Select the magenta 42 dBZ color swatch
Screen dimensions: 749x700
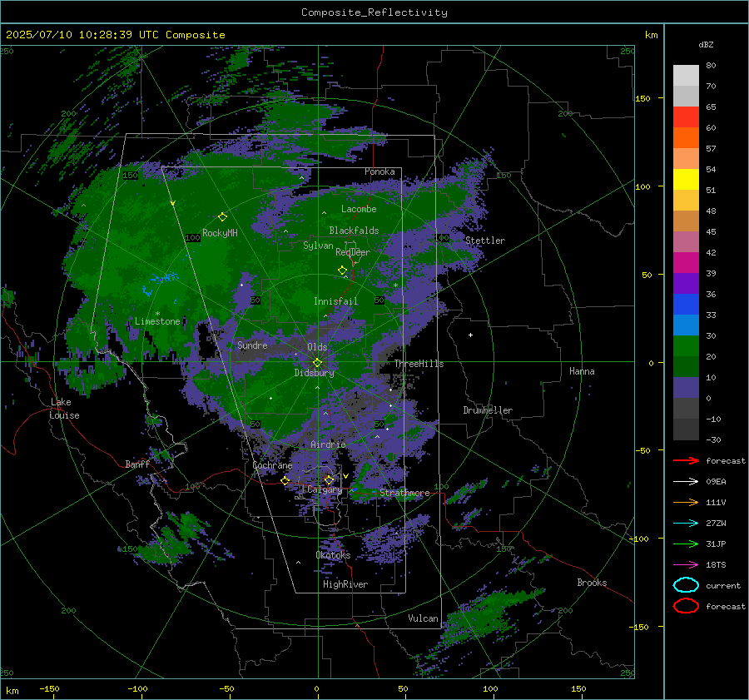pyautogui.click(x=686, y=263)
